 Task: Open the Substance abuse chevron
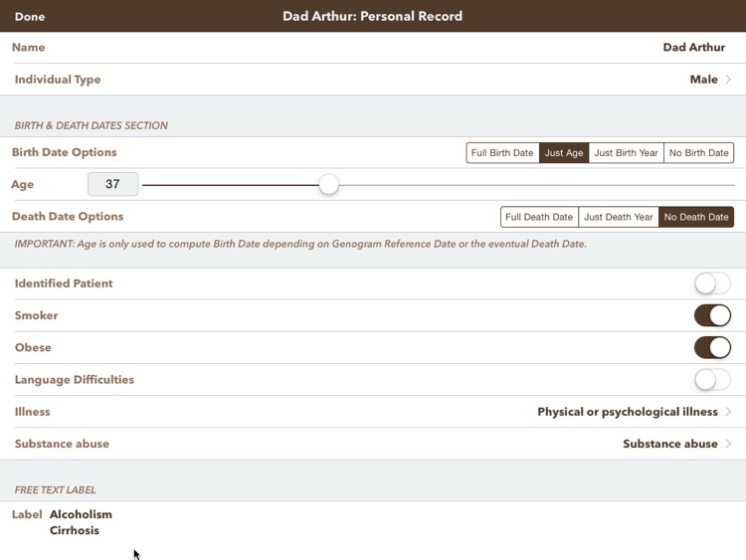coord(729,444)
